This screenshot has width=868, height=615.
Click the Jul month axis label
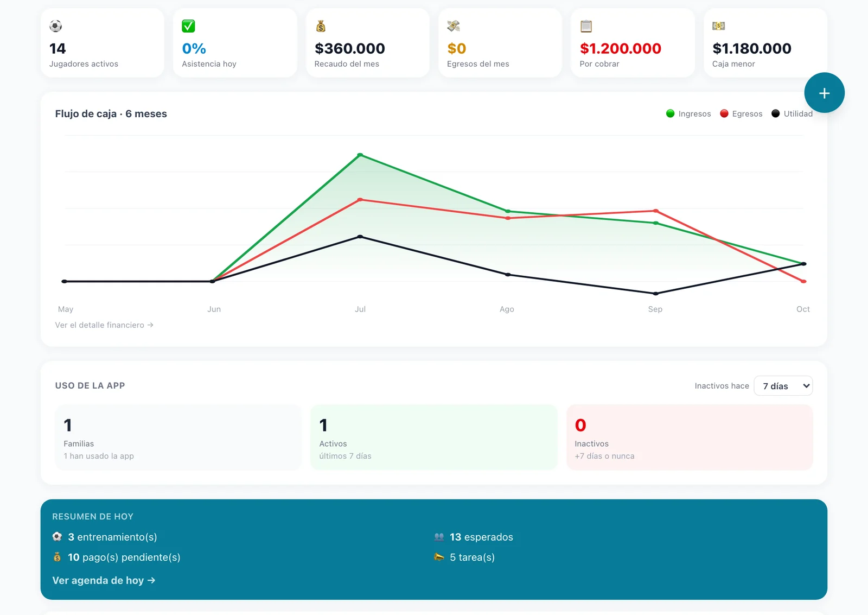tap(360, 309)
